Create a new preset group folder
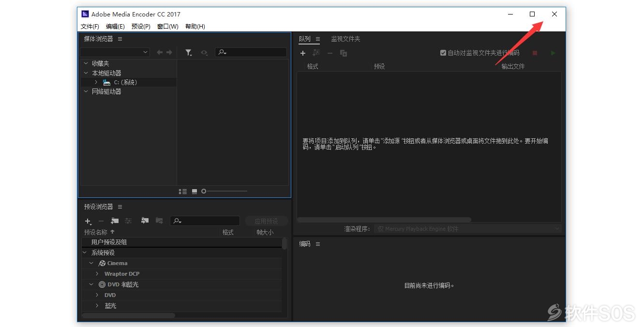 pyautogui.click(x=115, y=221)
